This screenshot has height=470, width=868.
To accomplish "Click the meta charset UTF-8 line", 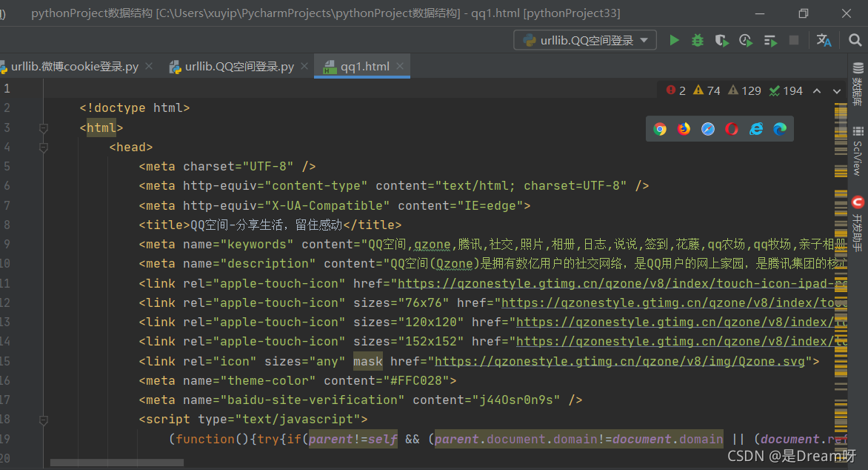I will coord(227,166).
